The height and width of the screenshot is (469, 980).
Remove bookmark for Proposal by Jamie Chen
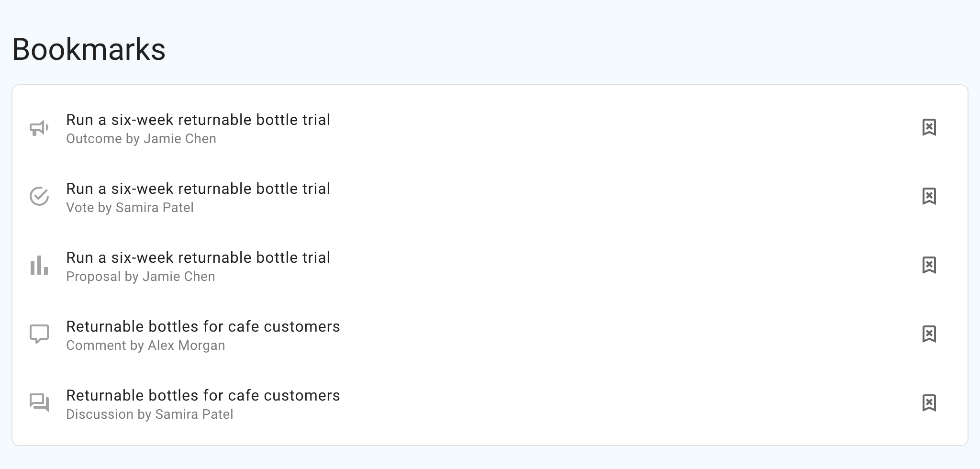click(929, 265)
